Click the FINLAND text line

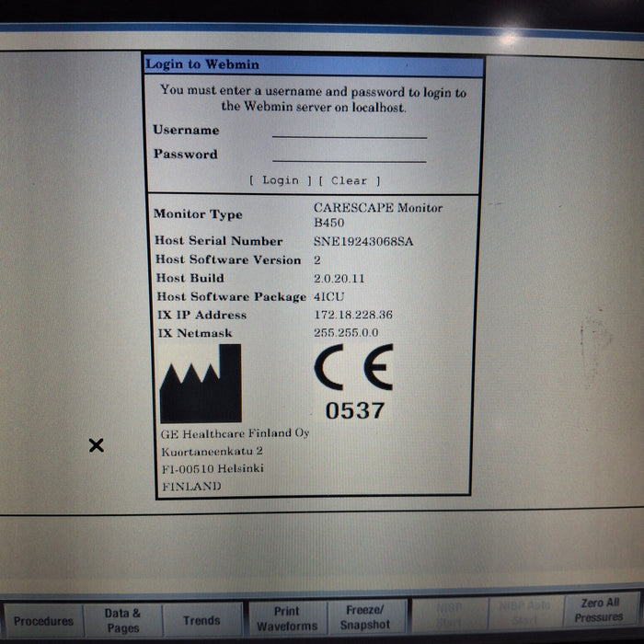pyautogui.click(x=191, y=487)
